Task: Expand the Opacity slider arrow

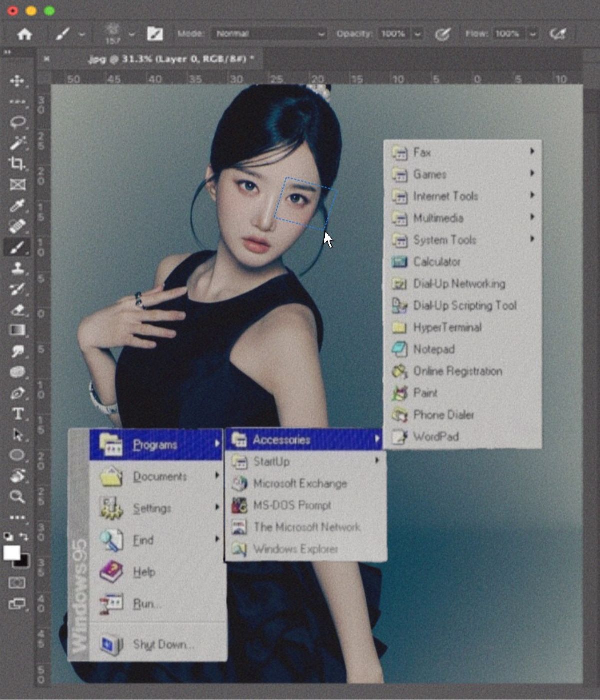Action: (417, 34)
